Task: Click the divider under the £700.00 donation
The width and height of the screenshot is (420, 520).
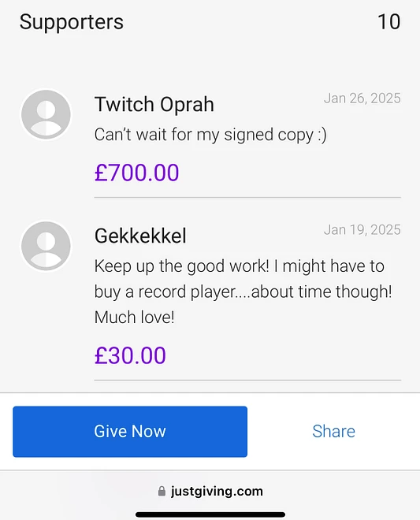Action: point(247,197)
